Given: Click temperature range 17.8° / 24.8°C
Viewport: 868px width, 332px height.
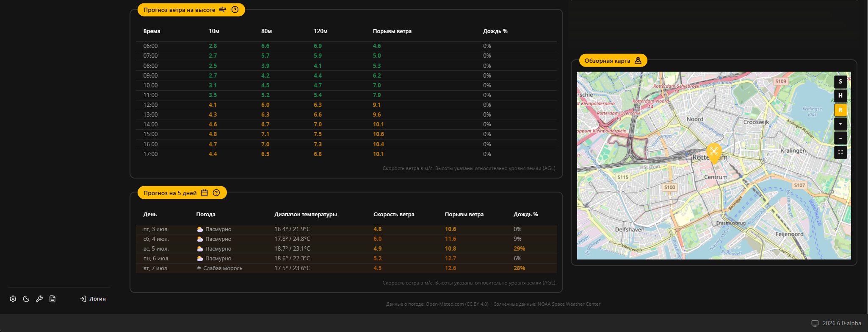Looking at the screenshot, I should point(292,239).
